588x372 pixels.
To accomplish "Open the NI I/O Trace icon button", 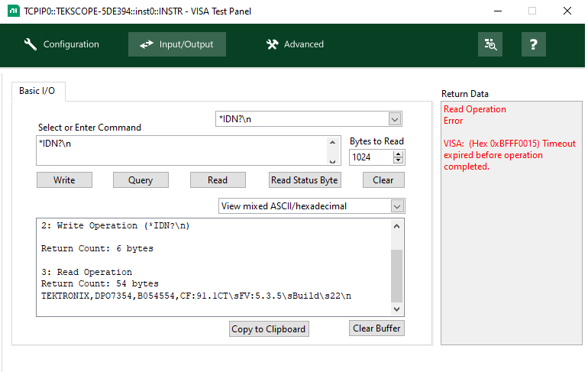I will click(490, 44).
